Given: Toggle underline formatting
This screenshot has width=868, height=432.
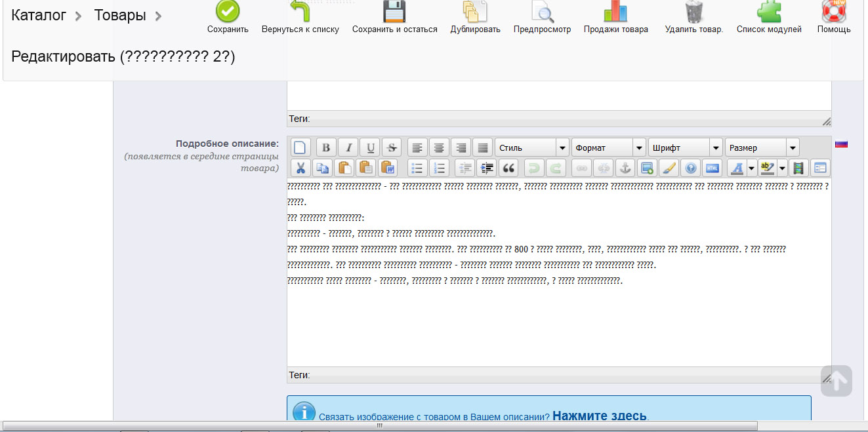Looking at the screenshot, I should coord(370,147).
